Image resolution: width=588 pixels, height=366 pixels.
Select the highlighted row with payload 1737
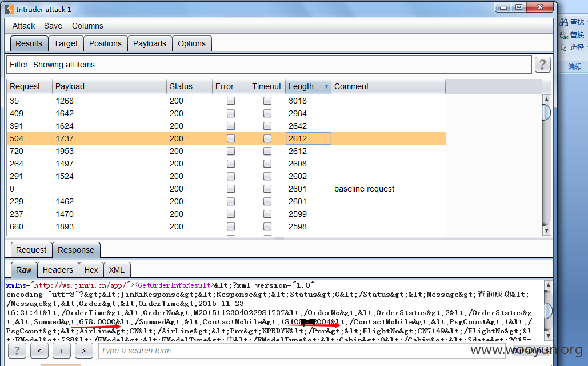[x=226, y=138]
